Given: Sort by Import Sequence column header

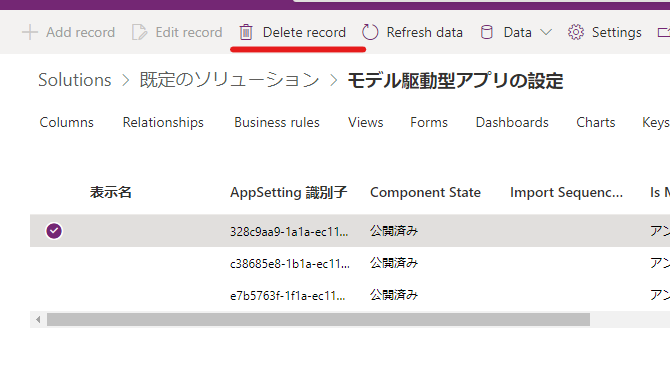Looking at the screenshot, I should pos(567,192).
